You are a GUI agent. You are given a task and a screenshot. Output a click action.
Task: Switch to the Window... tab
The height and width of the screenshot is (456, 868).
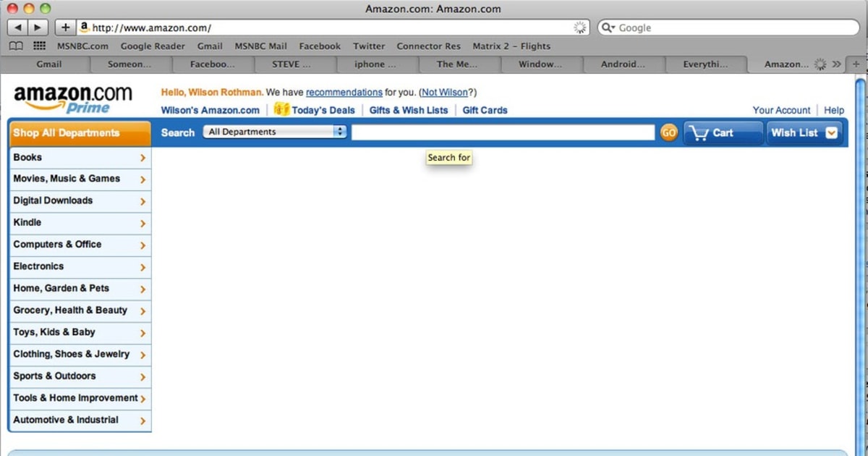pos(540,64)
